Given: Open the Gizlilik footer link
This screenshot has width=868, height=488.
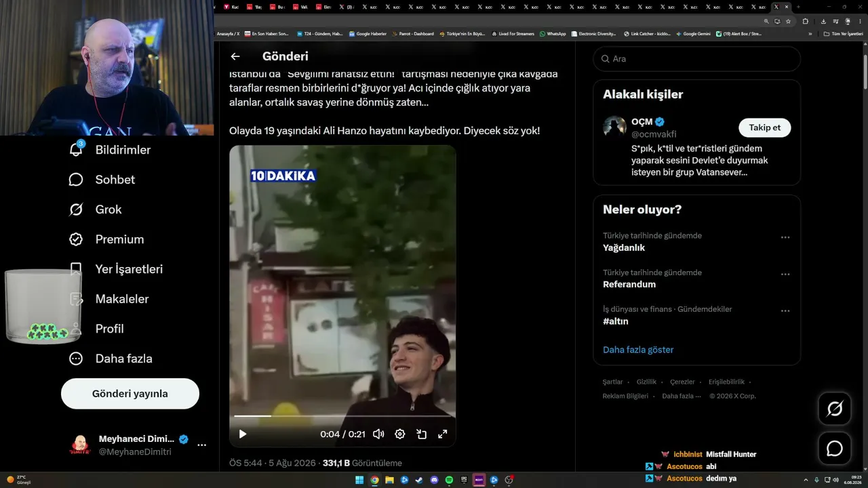Looking at the screenshot, I should coord(646,382).
